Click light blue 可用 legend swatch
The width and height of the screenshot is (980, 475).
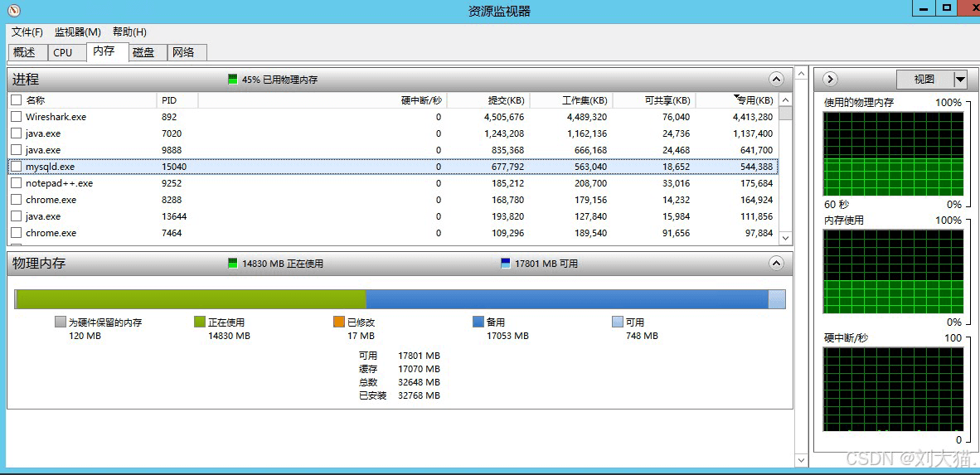coord(618,322)
